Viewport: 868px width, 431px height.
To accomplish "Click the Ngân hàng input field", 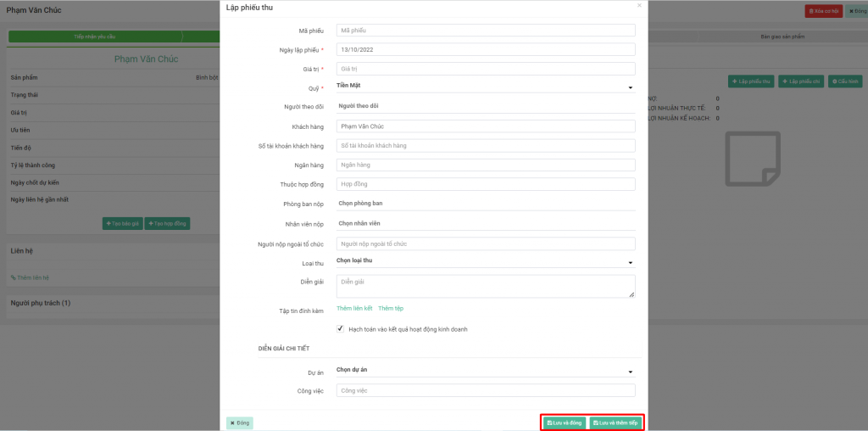I will (x=485, y=165).
